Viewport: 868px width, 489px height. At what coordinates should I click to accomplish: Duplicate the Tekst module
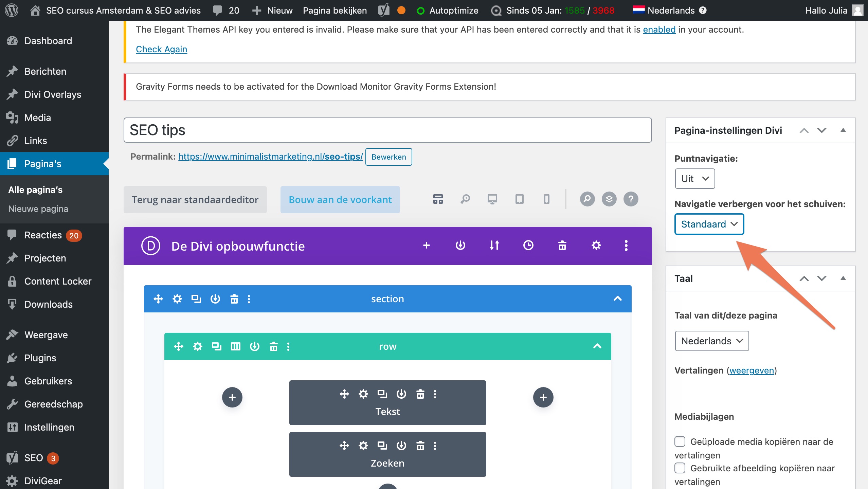(x=382, y=394)
